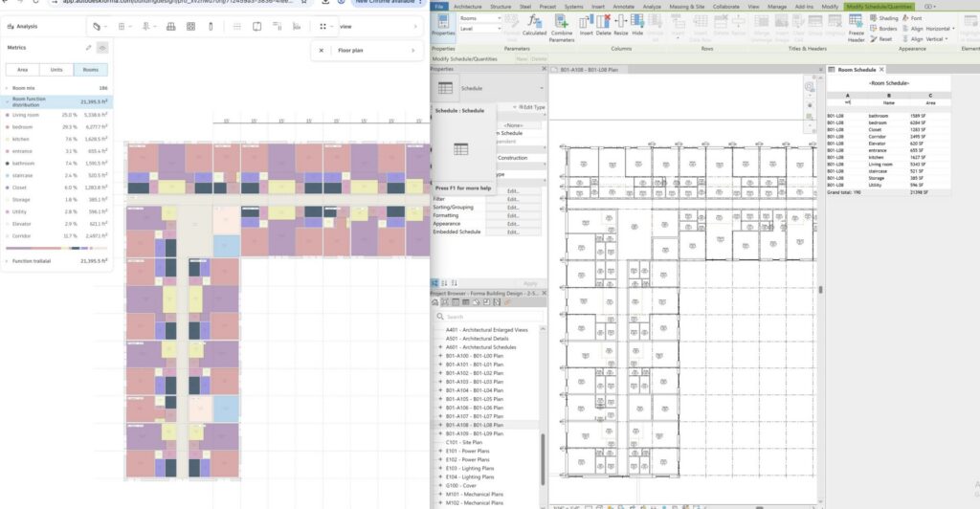Expand the Room mix row

click(8, 88)
